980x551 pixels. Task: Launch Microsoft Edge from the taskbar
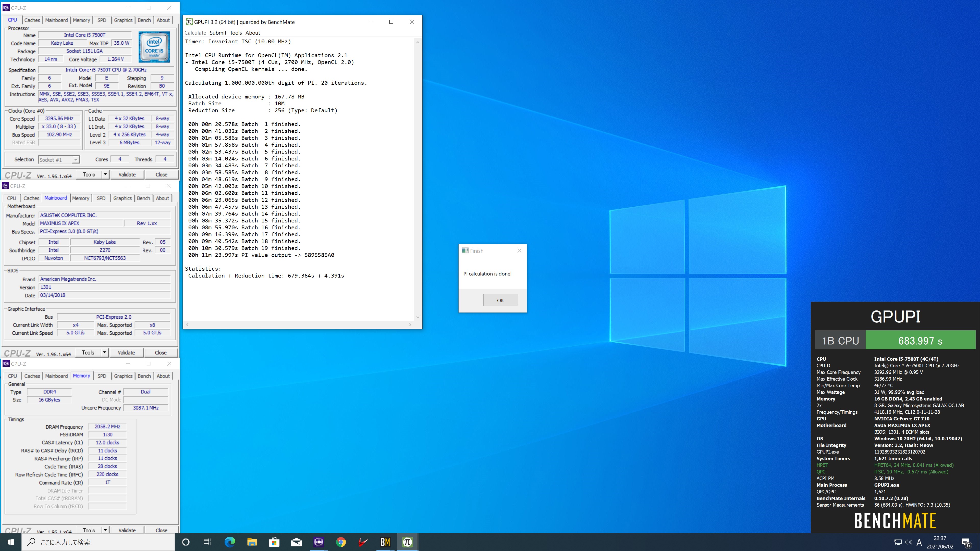pyautogui.click(x=230, y=542)
